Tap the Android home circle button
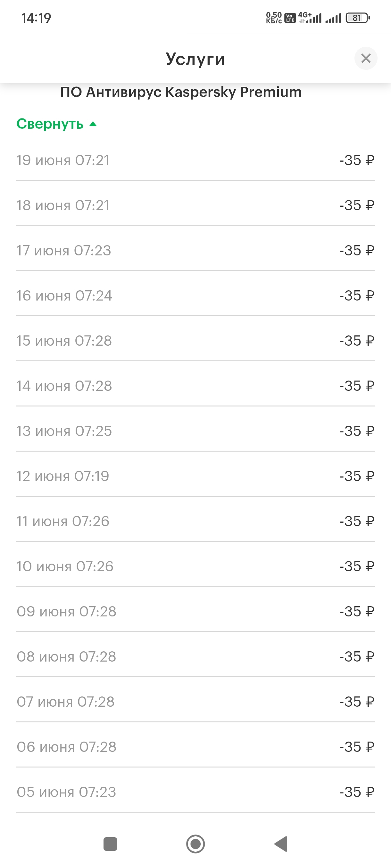Screen dimensions: 391x868 tap(196, 844)
